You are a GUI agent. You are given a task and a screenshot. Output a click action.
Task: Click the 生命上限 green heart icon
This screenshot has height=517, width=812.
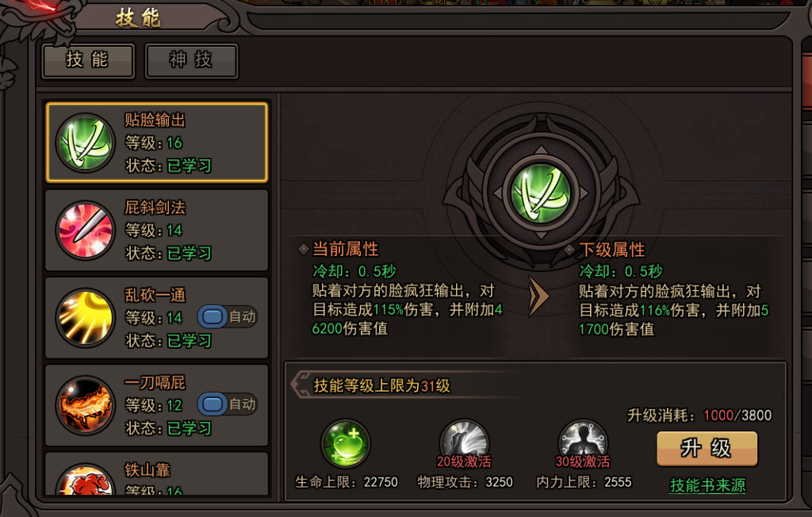[346, 444]
